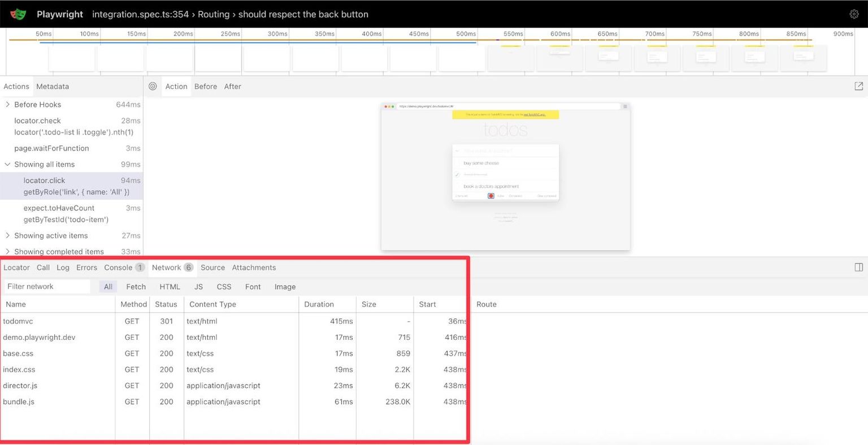This screenshot has width=868, height=445.
Task: Filter network by Fetch
Action: (136, 287)
